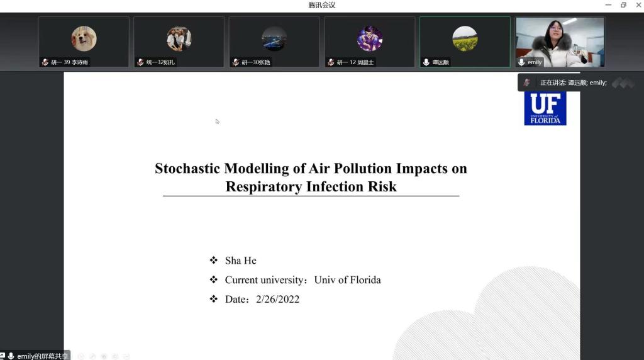Click the zoom magnifier in slideshow controls
Image resolution: width=644 pixels, height=360 pixels.
[115, 357]
